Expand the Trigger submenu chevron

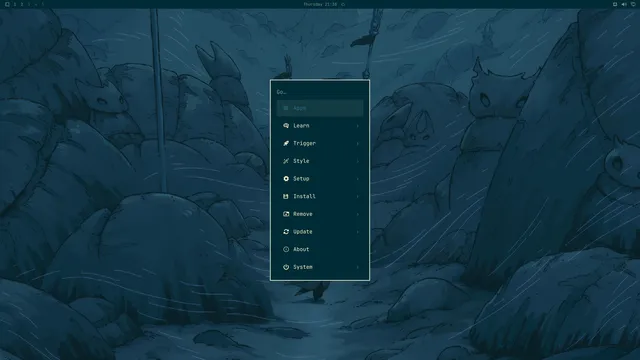click(x=358, y=143)
